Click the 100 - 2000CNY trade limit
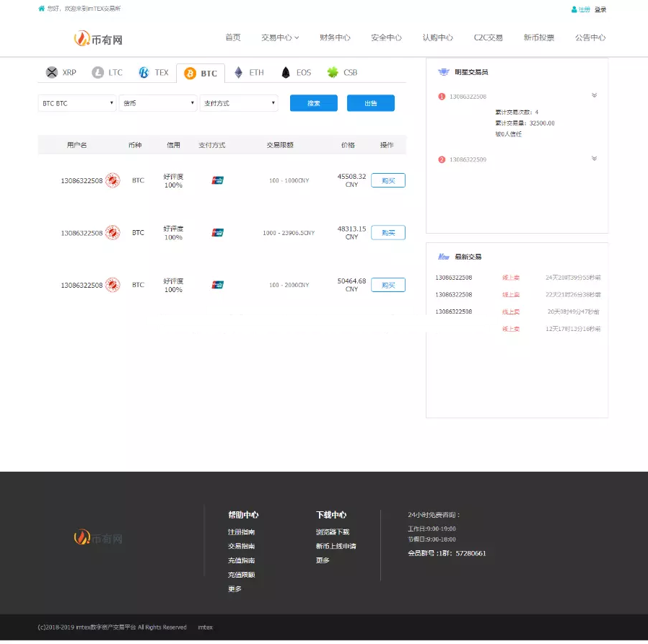 (x=289, y=285)
